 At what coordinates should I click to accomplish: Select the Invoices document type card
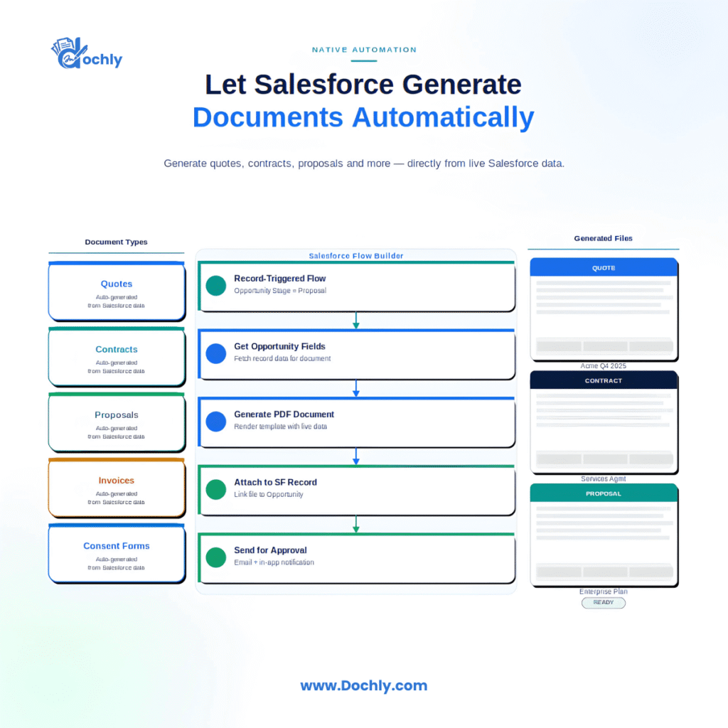click(117, 488)
